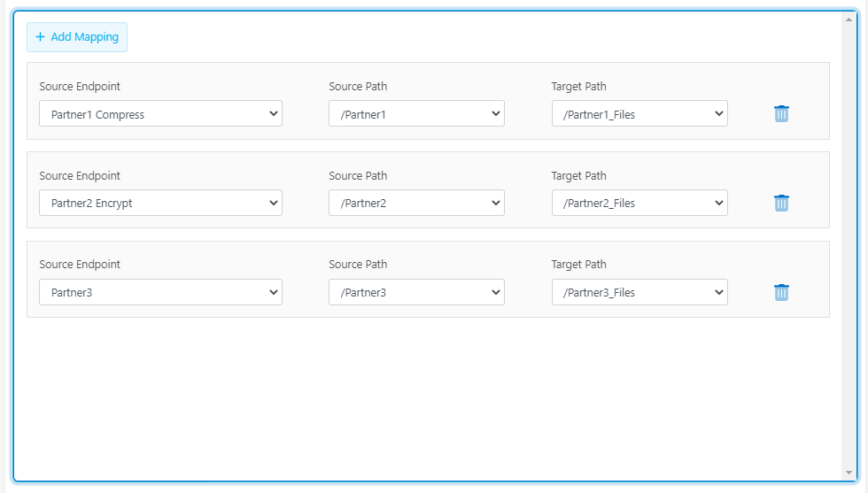Image resolution: width=868 pixels, height=493 pixels.
Task: Select Target Path dropdown showing /Partner3_Files
Action: [x=639, y=292]
